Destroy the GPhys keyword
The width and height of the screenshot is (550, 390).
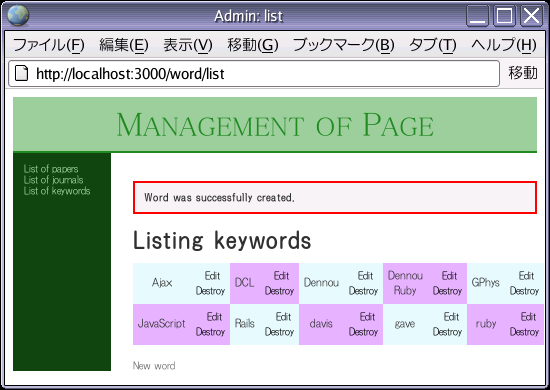524,291
